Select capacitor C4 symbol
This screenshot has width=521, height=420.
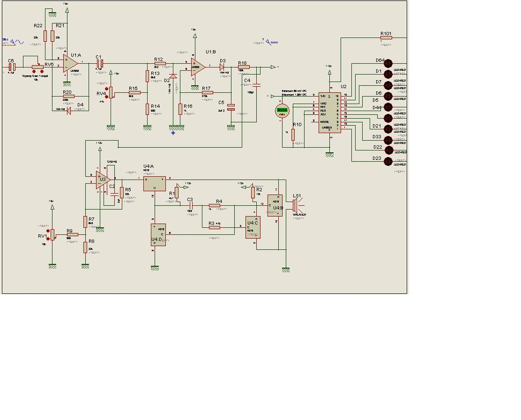(256, 85)
